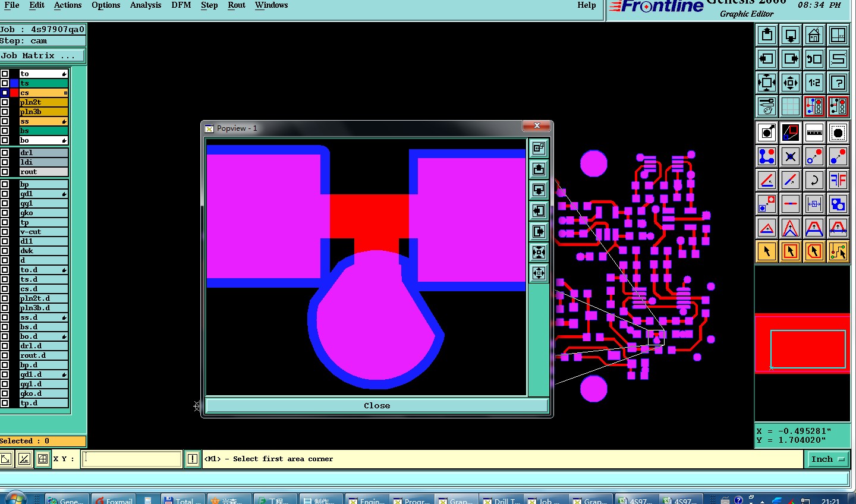Click the zoom in expand arrows icon
The width and height of the screenshot is (856, 504).
767,83
